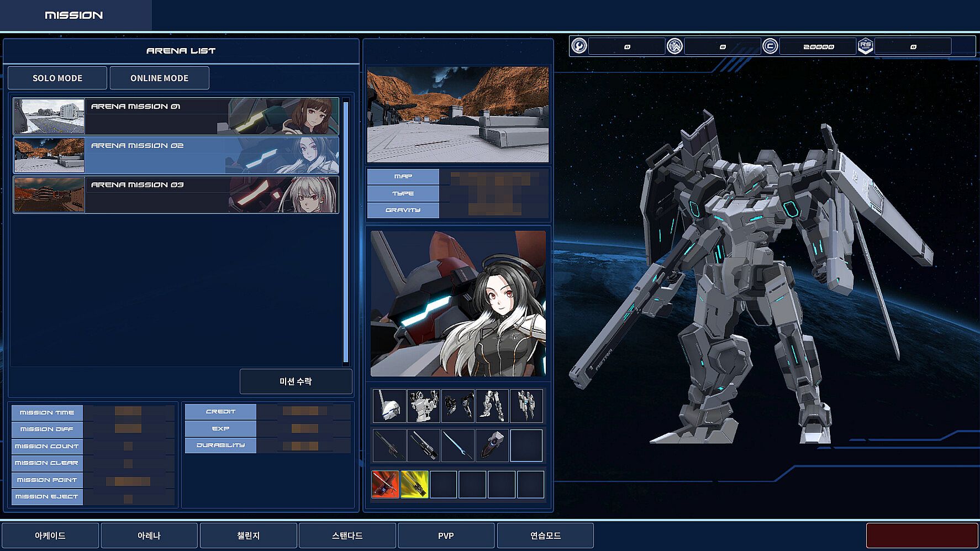Click the 미션 수락 accept mission button
This screenshot has height=551, width=980.
click(x=296, y=381)
